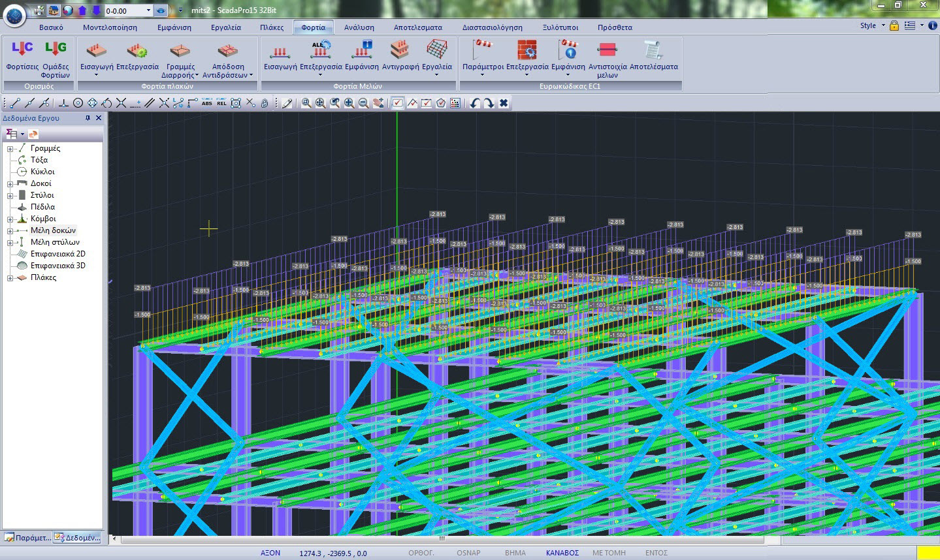Screen dimensions: 940x560
Task: Open the Διαστασιολόγηση ribbon tab
Action: pyautogui.click(x=492, y=27)
